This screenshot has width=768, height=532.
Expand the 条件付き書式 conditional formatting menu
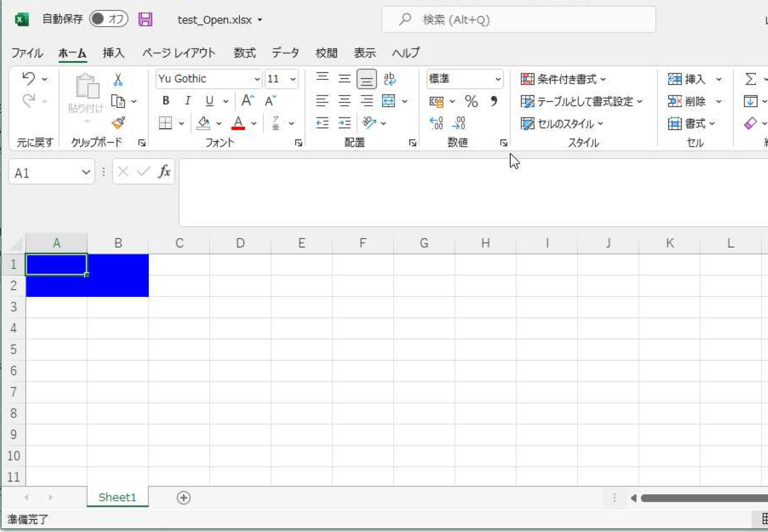pyautogui.click(x=563, y=79)
